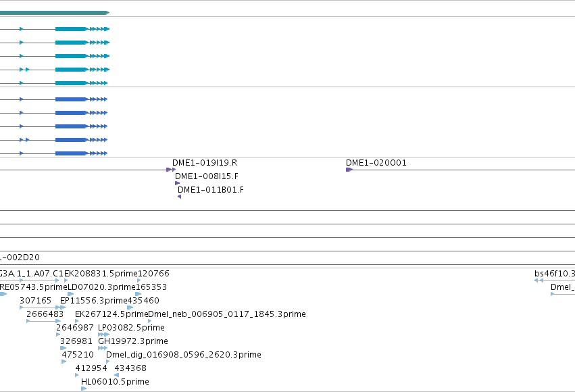Click the DME1-019I19.R feature label
This screenshot has width=575, height=392.
205,163
